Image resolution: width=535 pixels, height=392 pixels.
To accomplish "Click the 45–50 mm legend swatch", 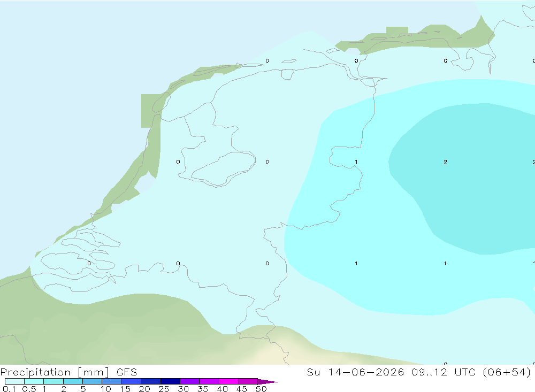I will [248, 381].
